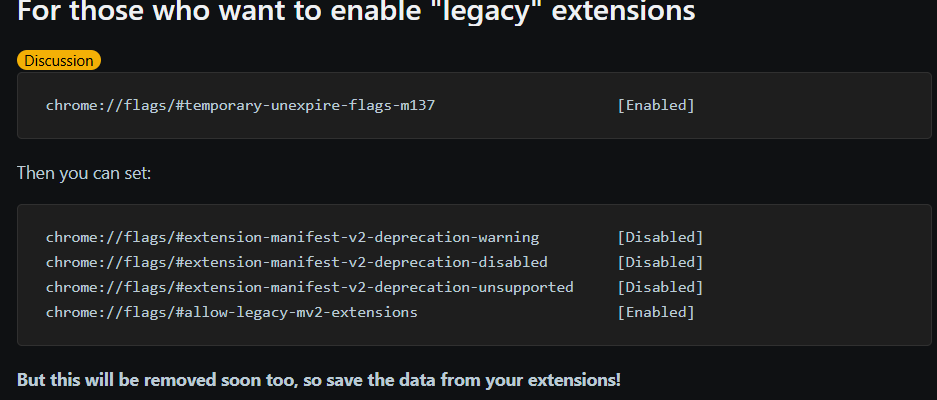The width and height of the screenshot is (937, 400).
Task: Click the Discussion flair tag
Action: 59,61
